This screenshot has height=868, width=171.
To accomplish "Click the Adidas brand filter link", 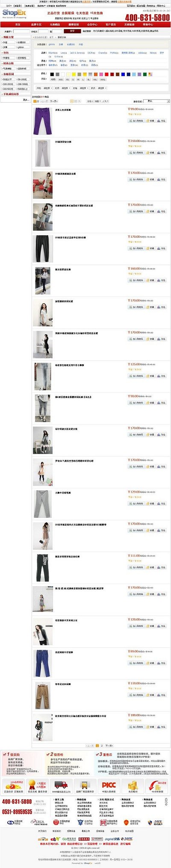I will point(142,53).
